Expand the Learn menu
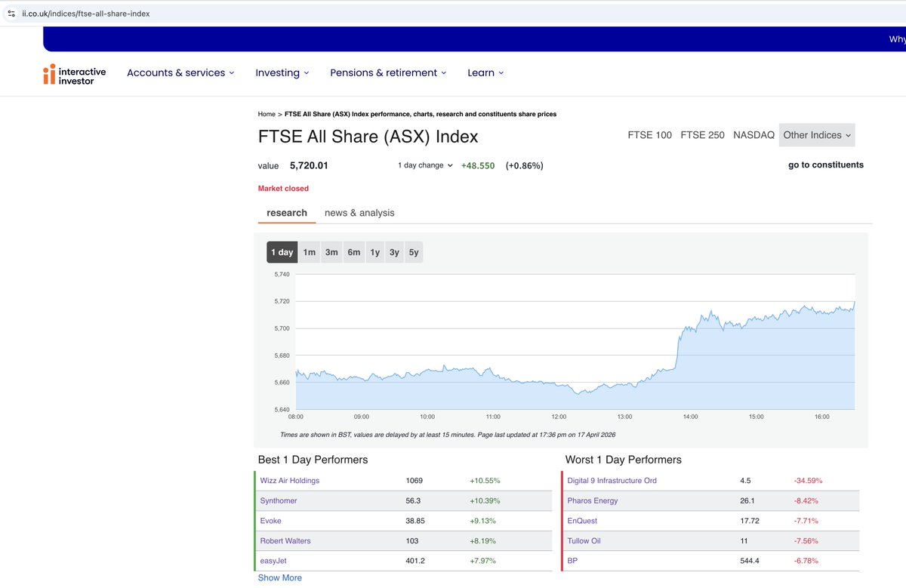 (x=485, y=73)
